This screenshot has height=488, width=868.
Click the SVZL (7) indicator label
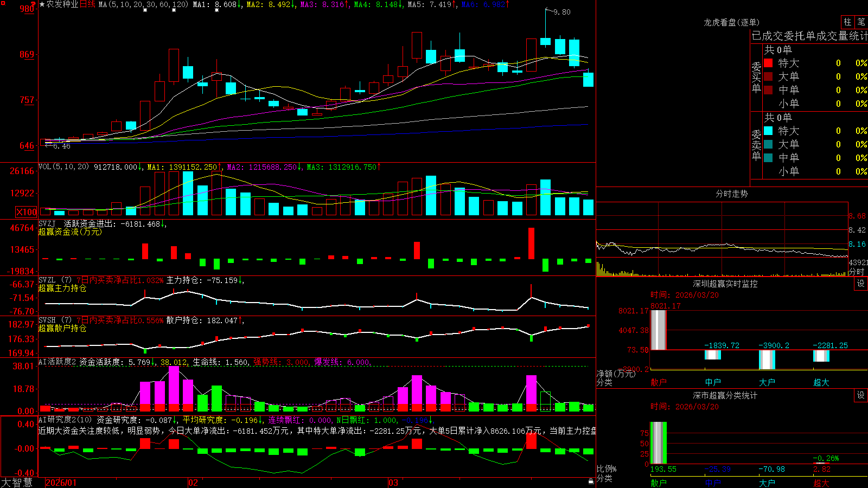coord(55,280)
